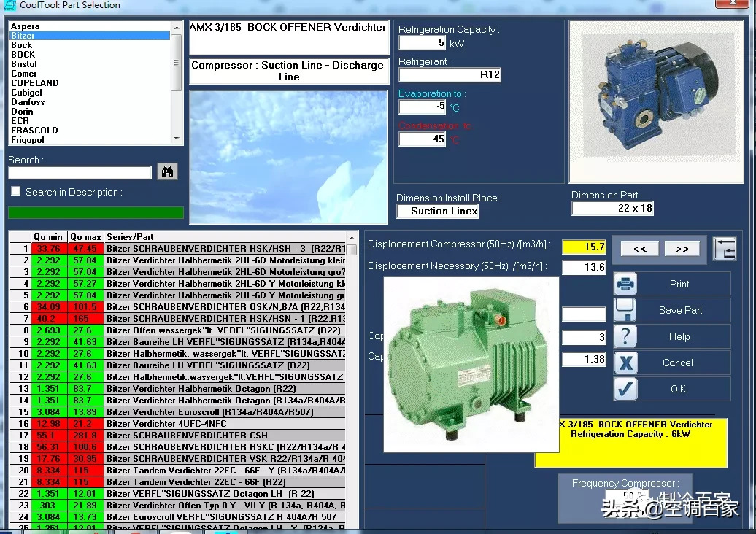Select row 13 Bitzer Verdichter Halbhermetik Octagon (R22)
Viewport: 756px width, 534px height.
pyautogui.click(x=177, y=388)
